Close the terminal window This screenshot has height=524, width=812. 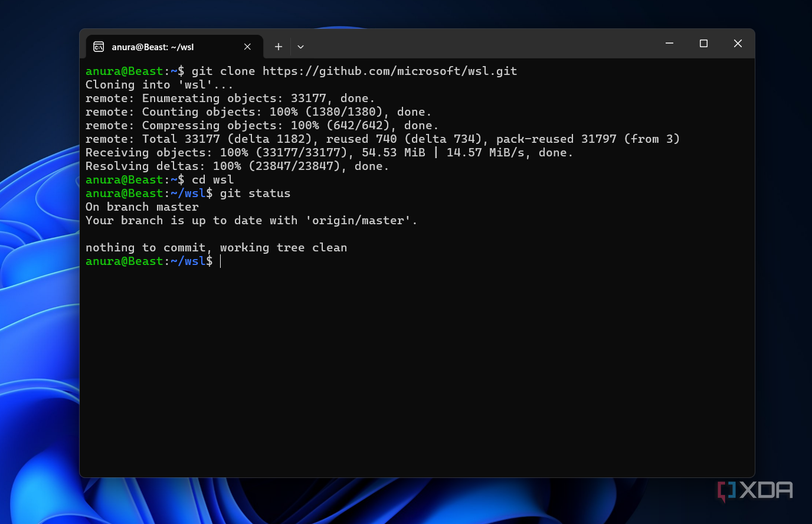738,44
